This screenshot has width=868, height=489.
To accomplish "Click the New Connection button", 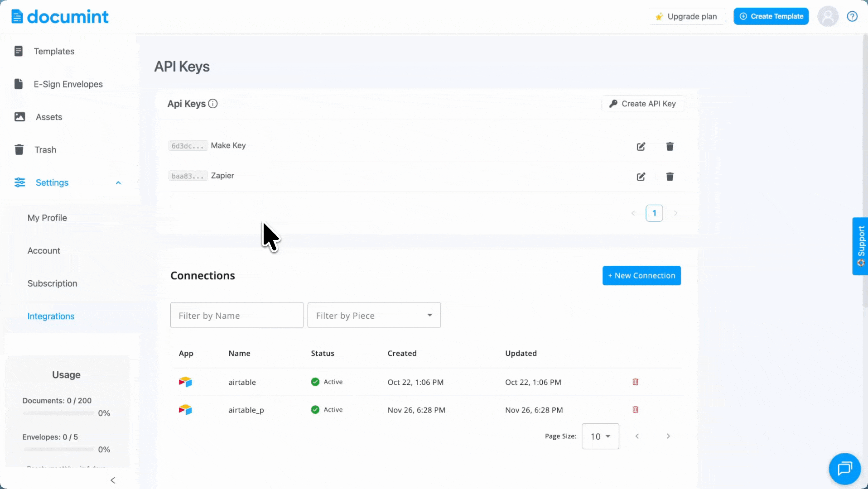I will click(641, 276).
